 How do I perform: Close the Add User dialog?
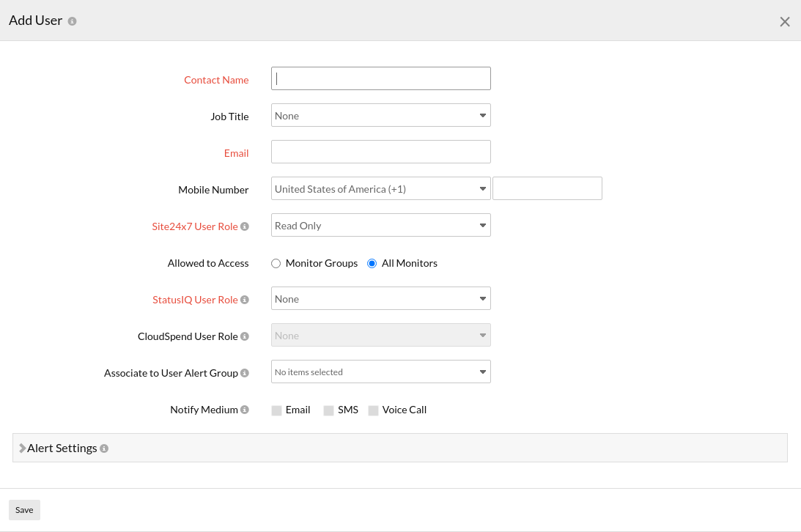tap(784, 22)
